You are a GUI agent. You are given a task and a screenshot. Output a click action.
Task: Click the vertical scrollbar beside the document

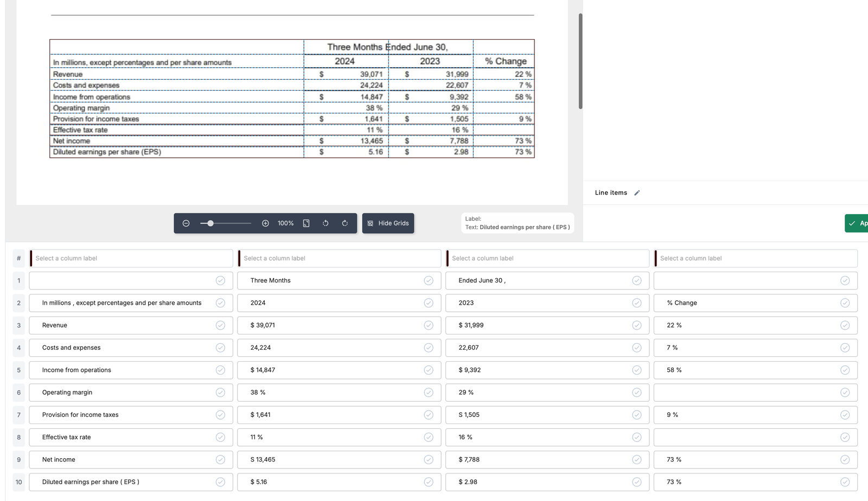pyautogui.click(x=580, y=60)
